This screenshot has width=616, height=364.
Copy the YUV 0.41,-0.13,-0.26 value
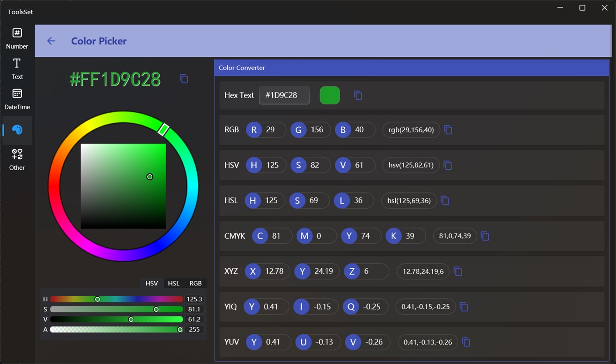coord(467,342)
